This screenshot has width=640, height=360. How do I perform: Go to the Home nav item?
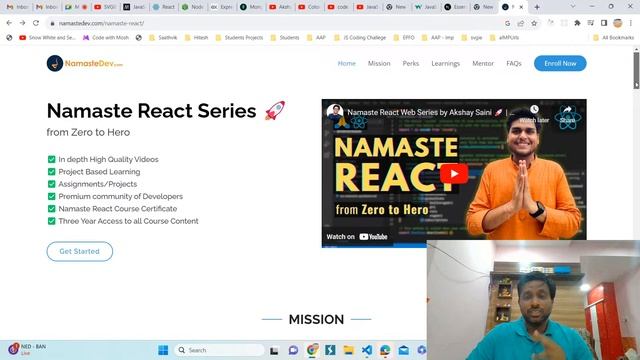pos(347,63)
